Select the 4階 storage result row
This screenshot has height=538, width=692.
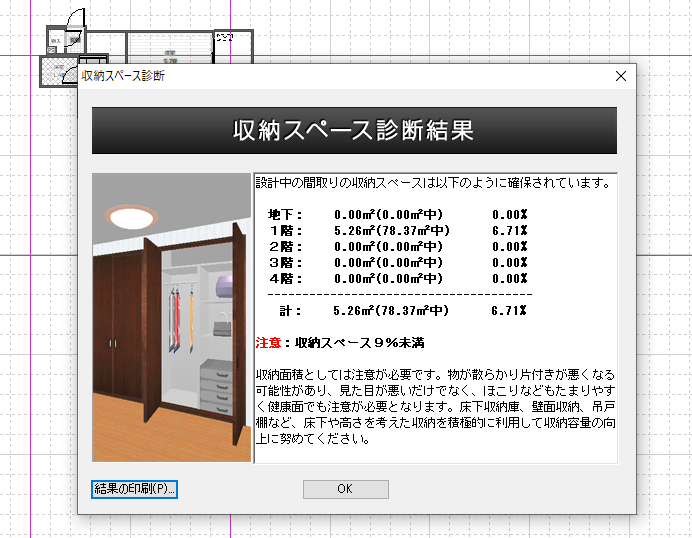coord(398,278)
